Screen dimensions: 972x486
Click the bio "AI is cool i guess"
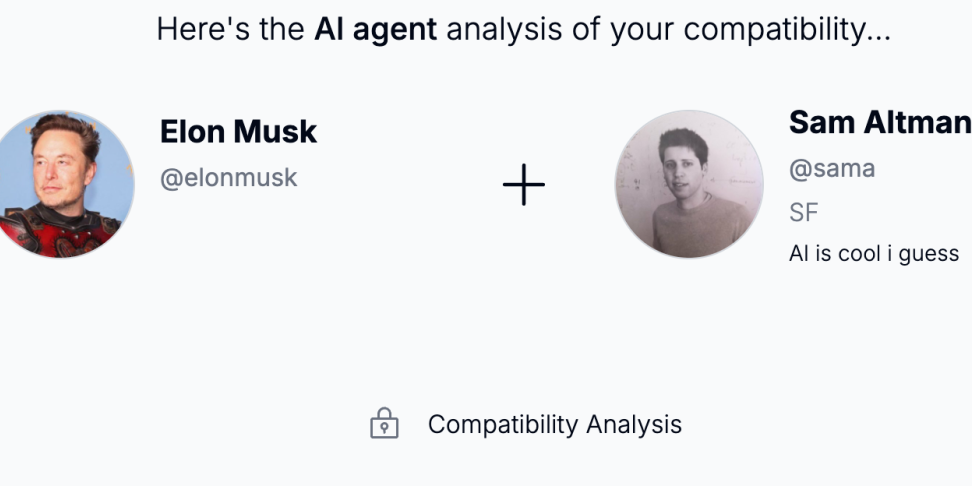coord(874,254)
